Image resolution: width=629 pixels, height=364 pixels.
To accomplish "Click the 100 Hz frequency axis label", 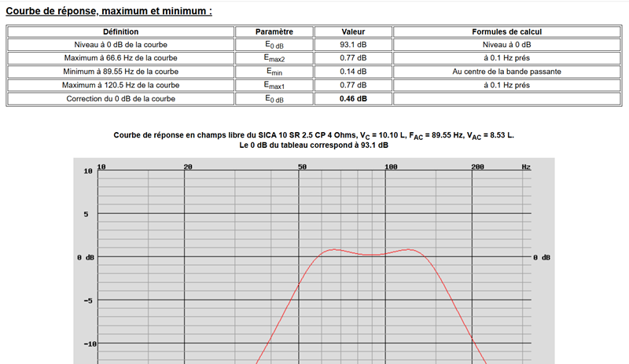I will pos(391,167).
